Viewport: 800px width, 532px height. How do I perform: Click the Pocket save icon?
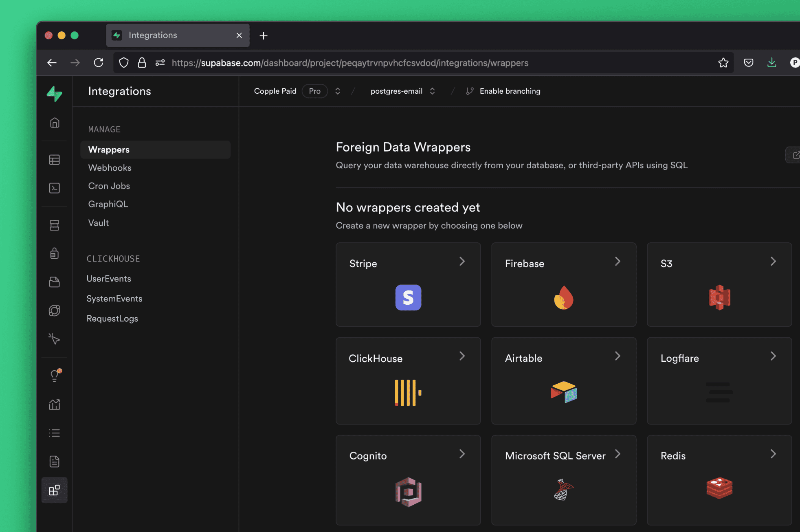(x=749, y=63)
